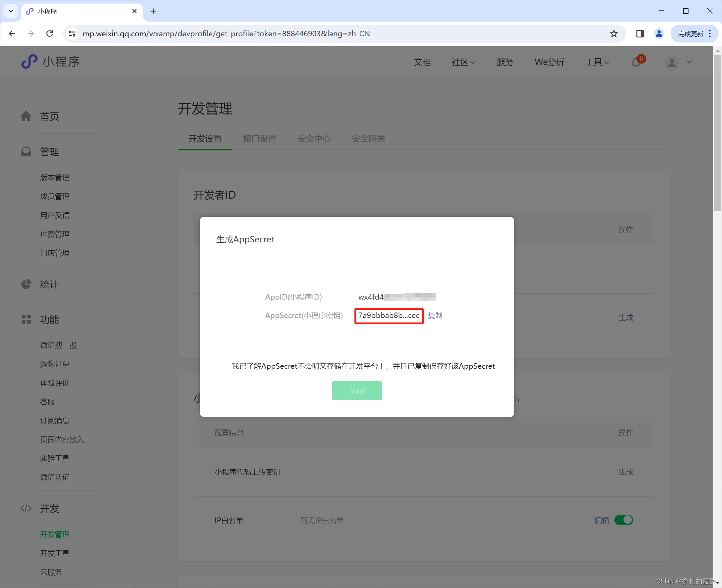
Task: Reload the page with refresh icon
Action: tap(50, 34)
